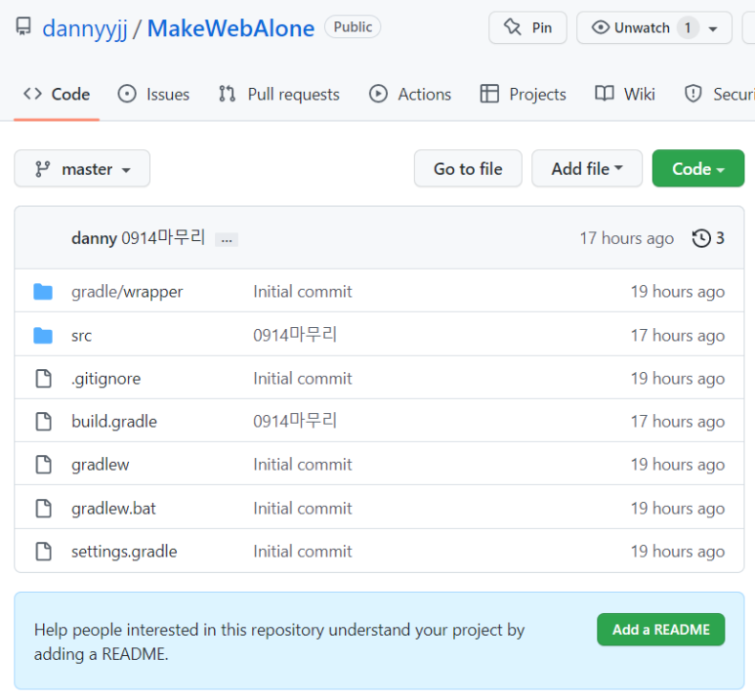Click 19 hours ago on gradle/wrapper row

[x=678, y=292]
